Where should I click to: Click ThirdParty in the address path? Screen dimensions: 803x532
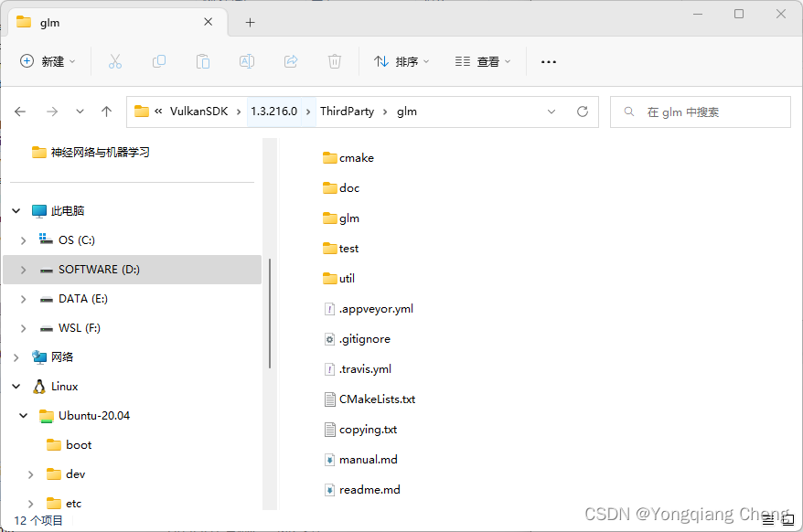347,112
